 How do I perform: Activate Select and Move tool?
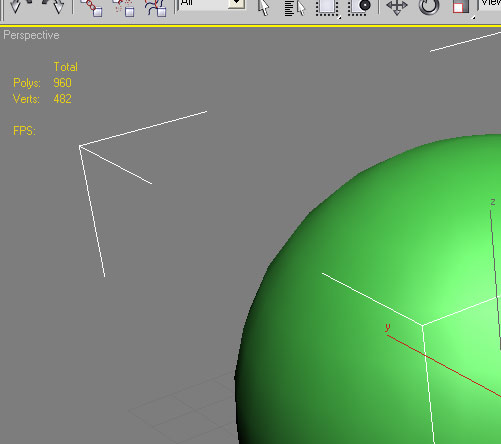[x=397, y=7]
